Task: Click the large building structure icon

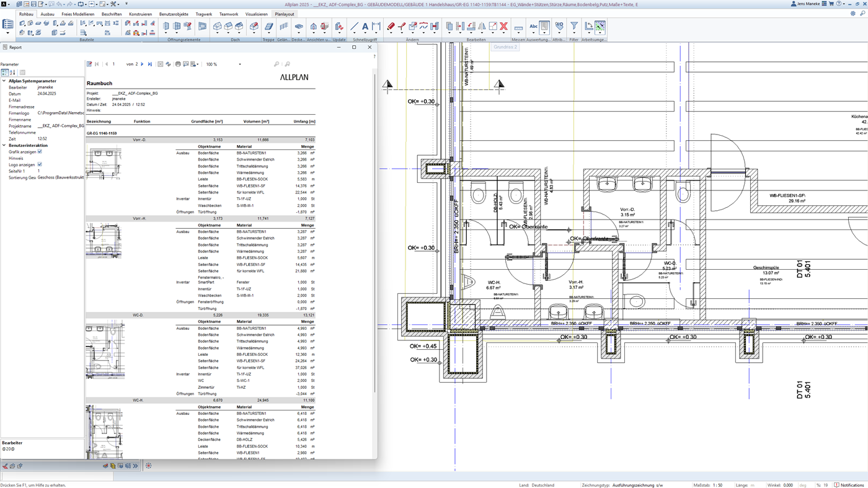Action: [8, 25]
